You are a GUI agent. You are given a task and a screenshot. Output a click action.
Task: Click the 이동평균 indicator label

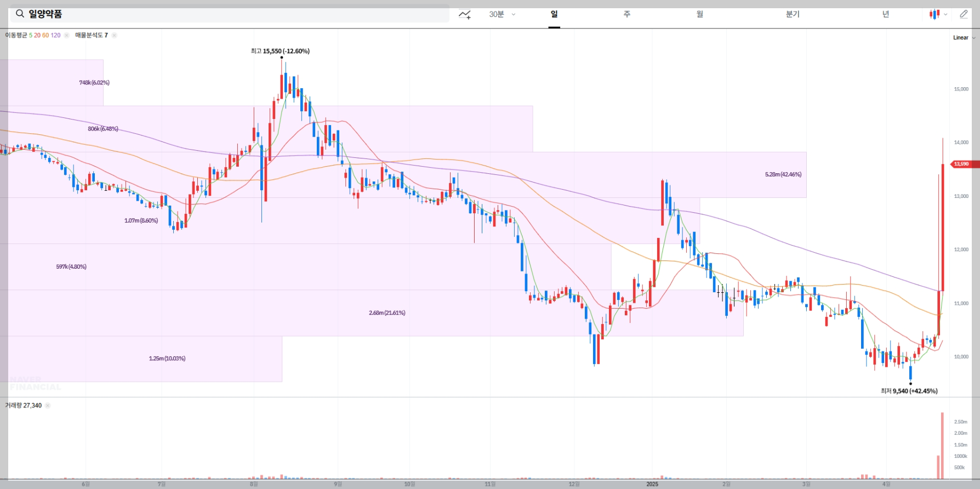click(x=33, y=35)
